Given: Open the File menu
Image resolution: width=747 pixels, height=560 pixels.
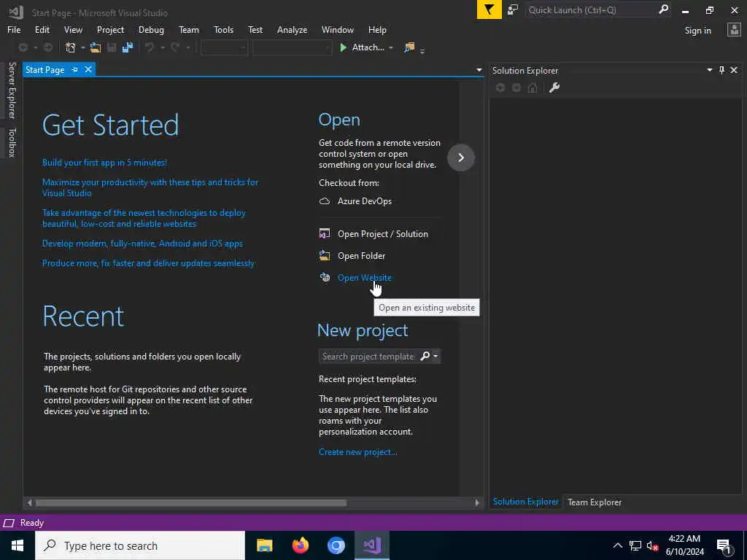Looking at the screenshot, I should (14, 29).
